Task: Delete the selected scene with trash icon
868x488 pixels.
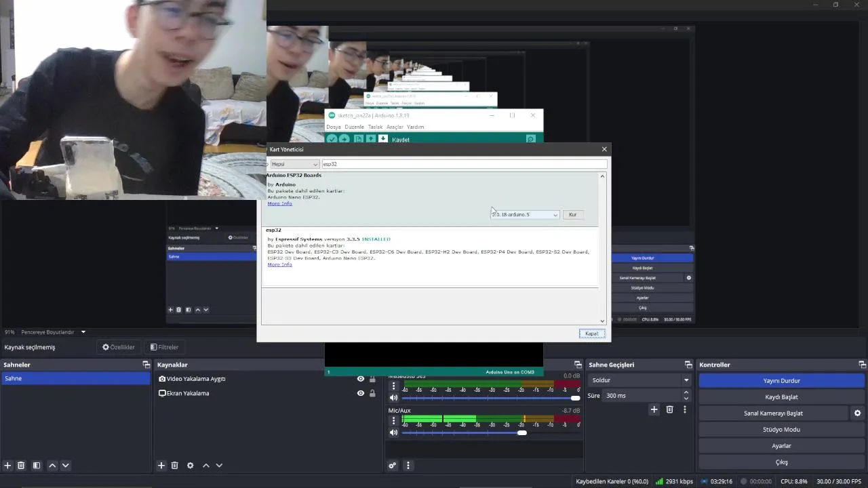Action: [21, 466]
